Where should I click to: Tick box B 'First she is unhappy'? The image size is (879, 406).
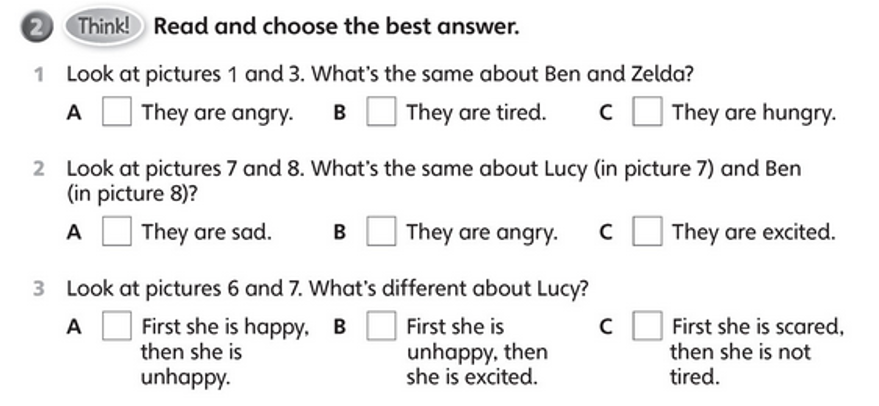tap(381, 326)
